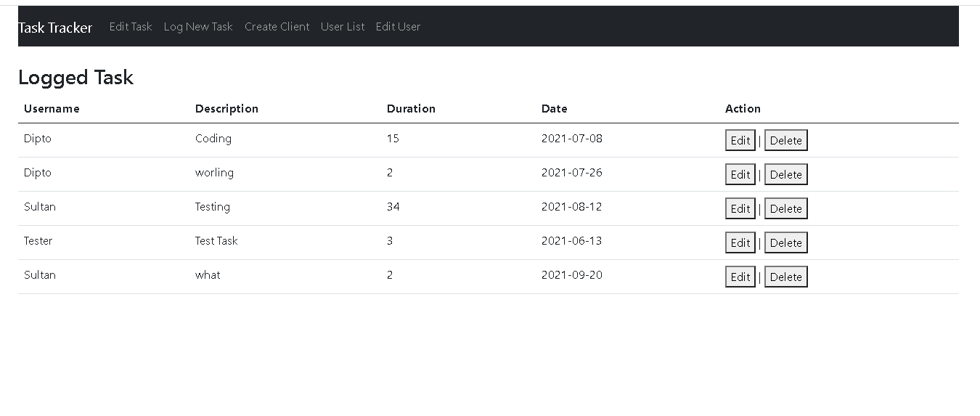Edit the worling task entry

(740, 174)
